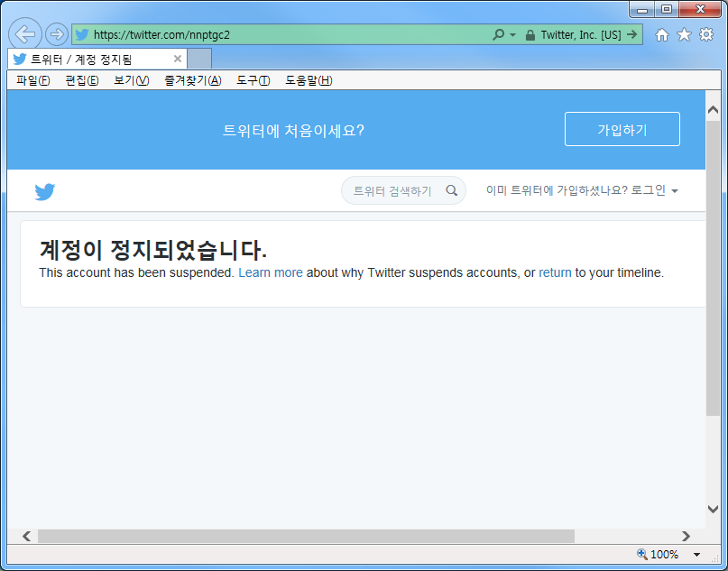Click the Twitter bird logo on page

pos(44,191)
